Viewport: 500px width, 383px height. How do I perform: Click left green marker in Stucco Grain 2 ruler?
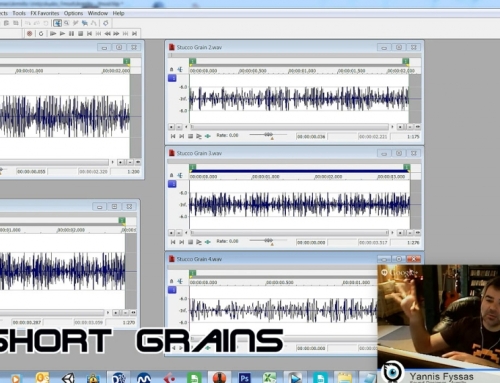click(192, 61)
